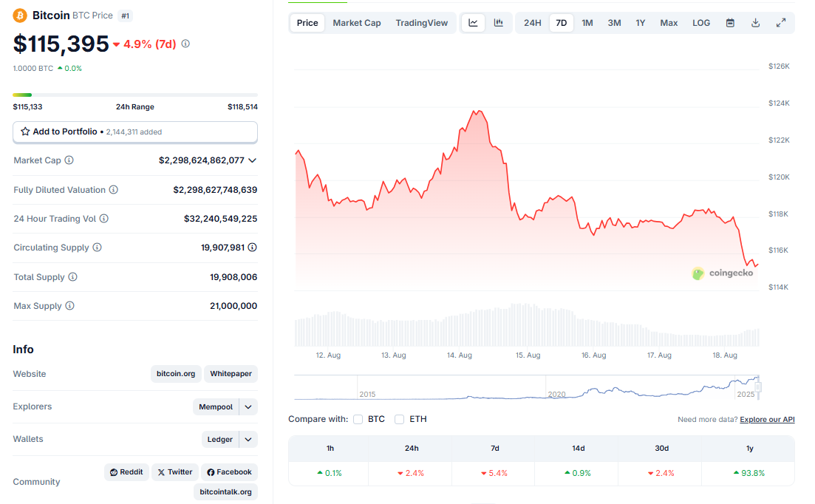Open the Whitepaper link
Viewport: 815px width, 504px height.
[x=231, y=374]
